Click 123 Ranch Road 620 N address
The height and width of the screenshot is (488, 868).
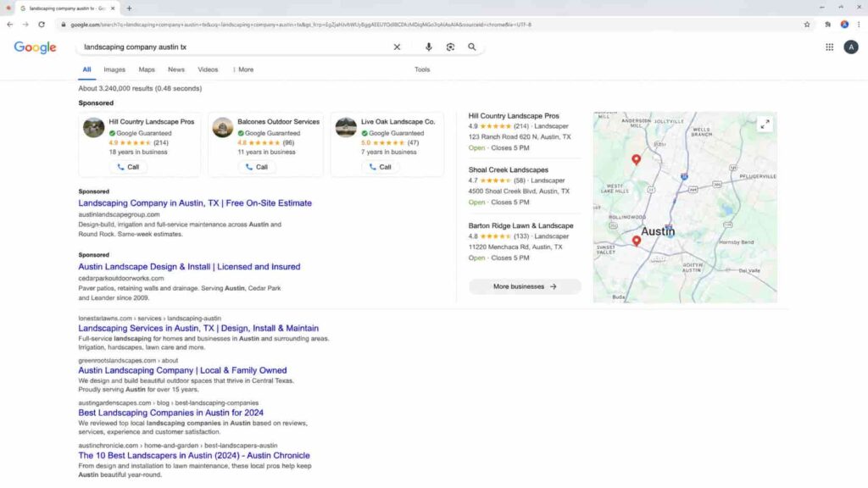coord(520,137)
